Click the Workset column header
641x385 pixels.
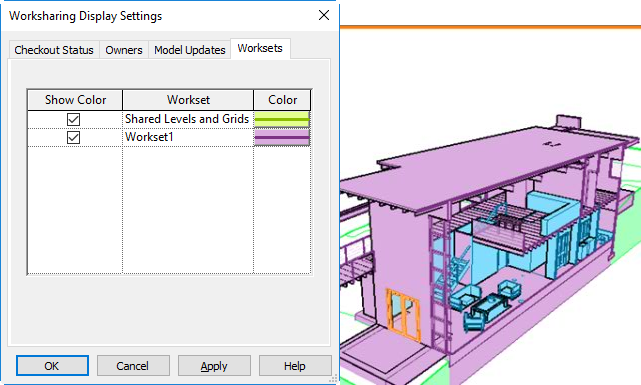point(188,100)
